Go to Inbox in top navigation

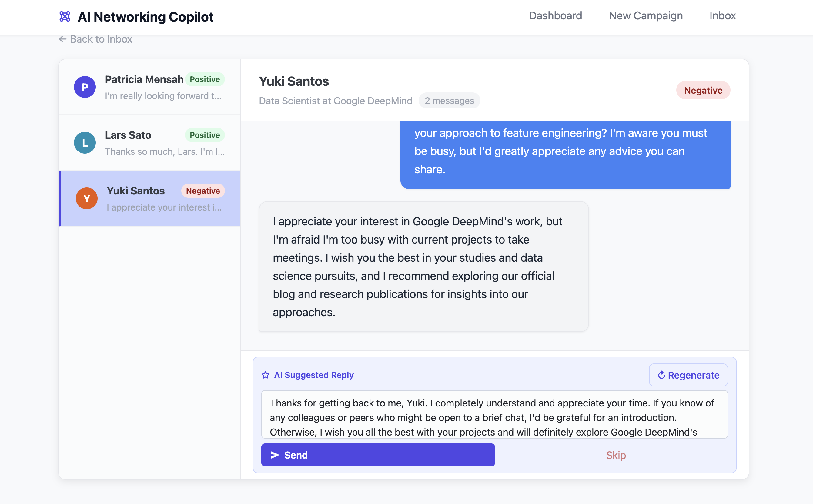point(722,16)
